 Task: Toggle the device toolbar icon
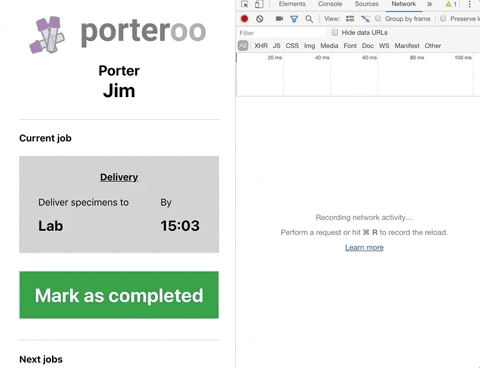259,4
